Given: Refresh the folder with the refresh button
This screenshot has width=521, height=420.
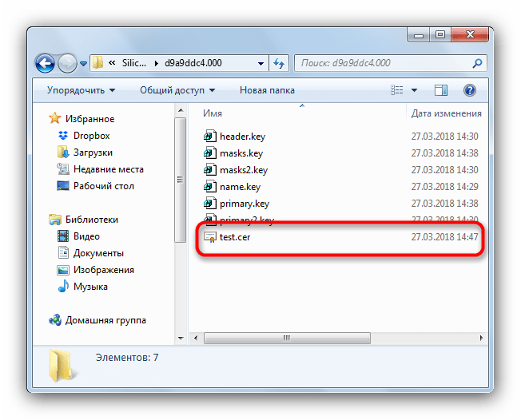Looking at the screenshot, I should [x=278, y=63].
